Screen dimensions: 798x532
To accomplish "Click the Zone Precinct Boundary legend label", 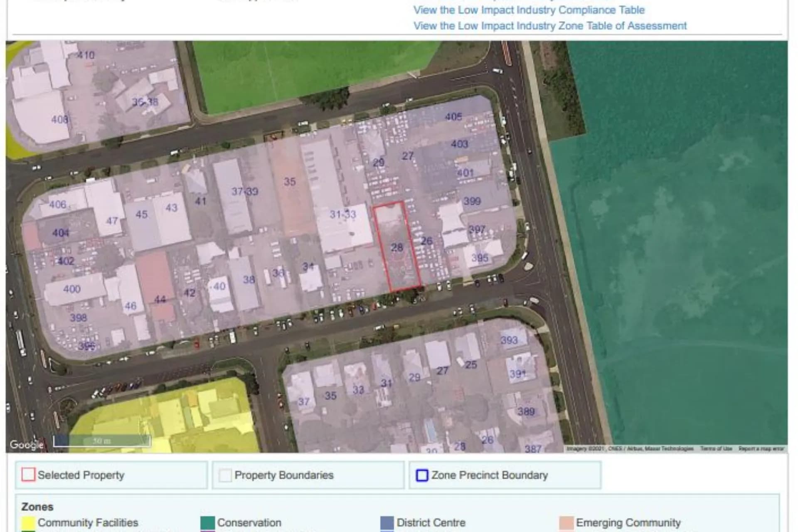I will click(x=490, y=475).
